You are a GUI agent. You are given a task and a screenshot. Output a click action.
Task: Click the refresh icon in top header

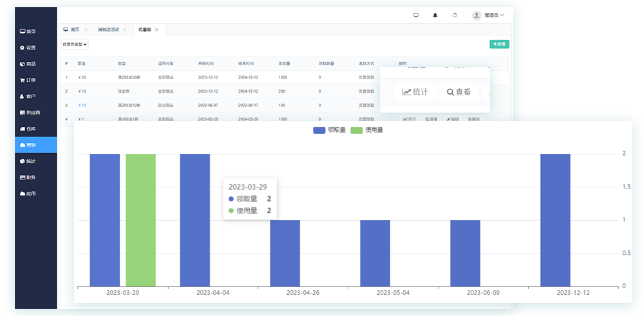[x=455, y=15]
